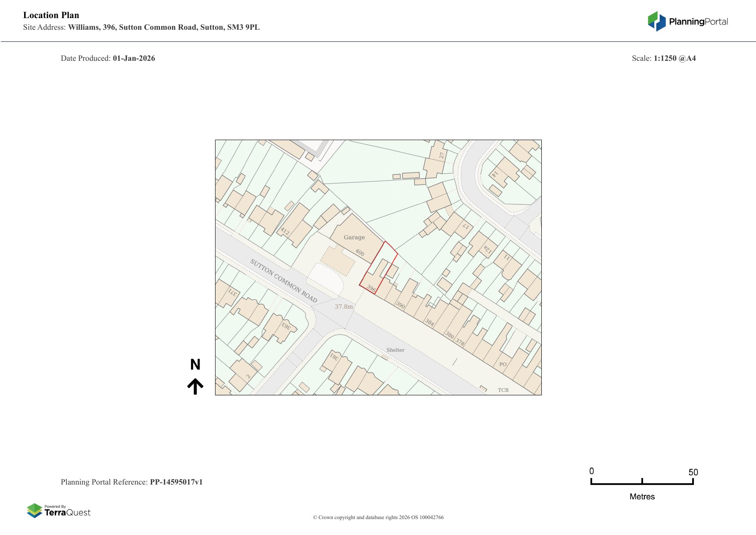
Task: Select the Garage label on the map
Action: (x=354, y=238)
